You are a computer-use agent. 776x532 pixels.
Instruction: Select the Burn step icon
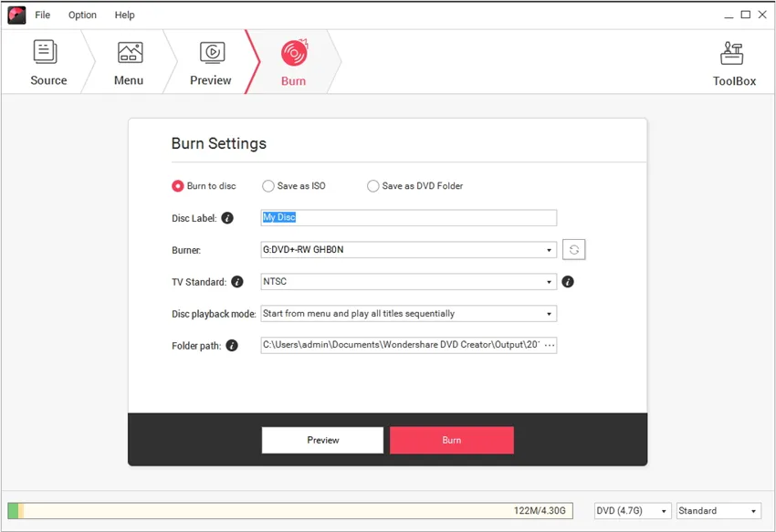(293, 61)
